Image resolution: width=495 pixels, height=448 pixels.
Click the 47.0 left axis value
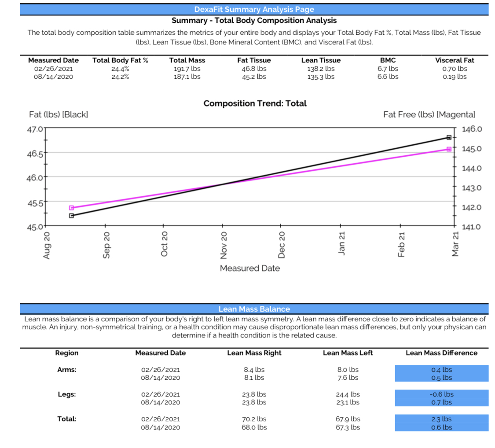(35, 129)
